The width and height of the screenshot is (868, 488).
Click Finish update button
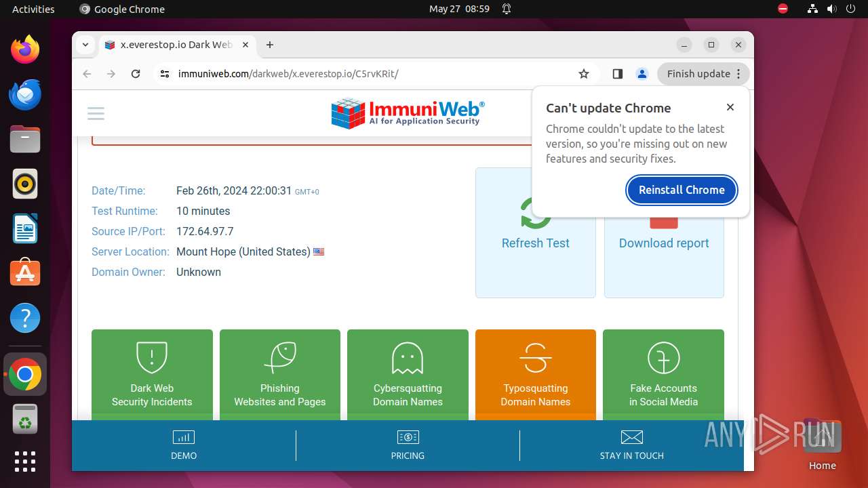click(x=703, y=74)
